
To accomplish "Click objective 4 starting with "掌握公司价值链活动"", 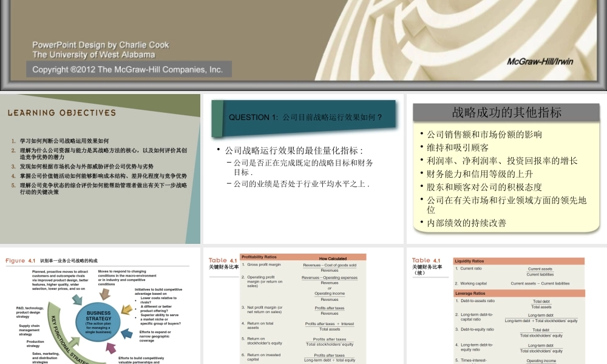I will pos(103,175).
